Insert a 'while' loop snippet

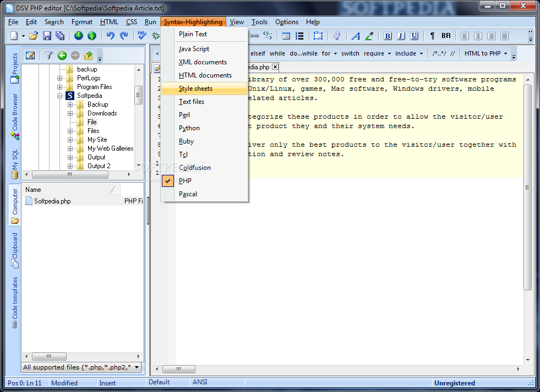click(277, 54)
